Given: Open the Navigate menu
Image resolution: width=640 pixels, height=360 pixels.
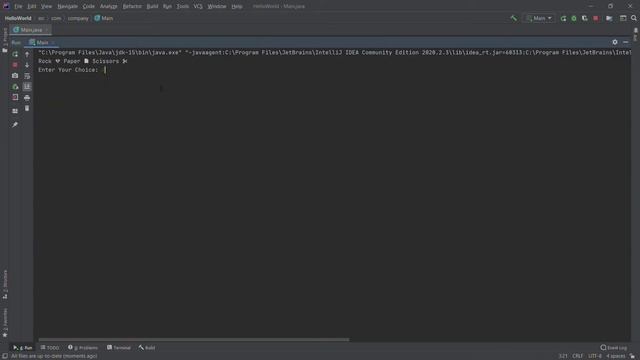Looking at the screenshot, I should pos(67,7).
